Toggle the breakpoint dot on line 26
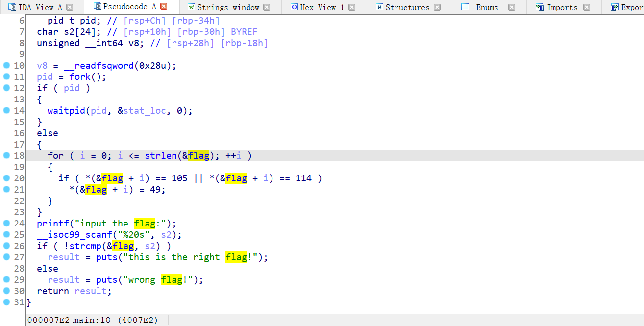 coord(6,246)
